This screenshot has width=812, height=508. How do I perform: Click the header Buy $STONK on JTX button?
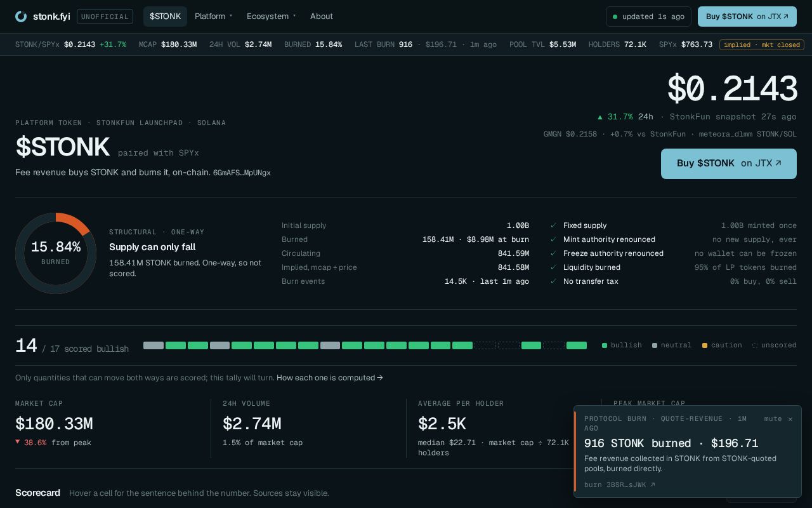747,17
